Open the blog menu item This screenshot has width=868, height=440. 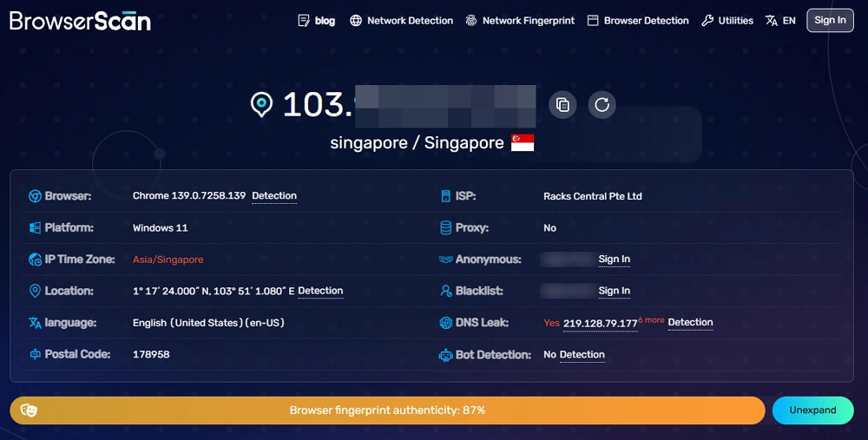point(325,21)
